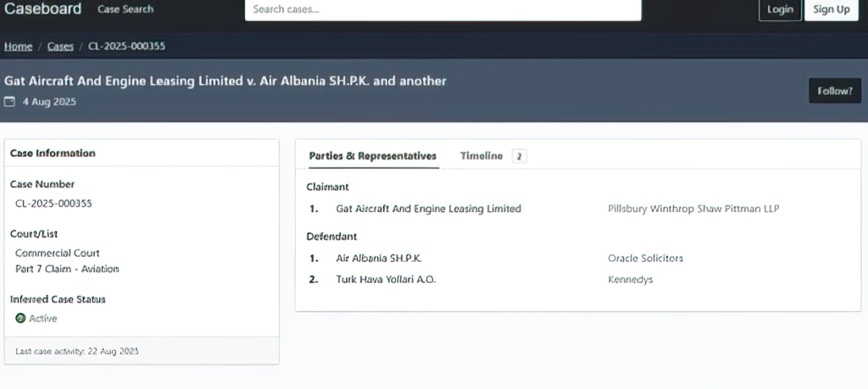Click the Timeline count badge showing 2
This screenshot has height=389, width=868.
pos(520,156)
